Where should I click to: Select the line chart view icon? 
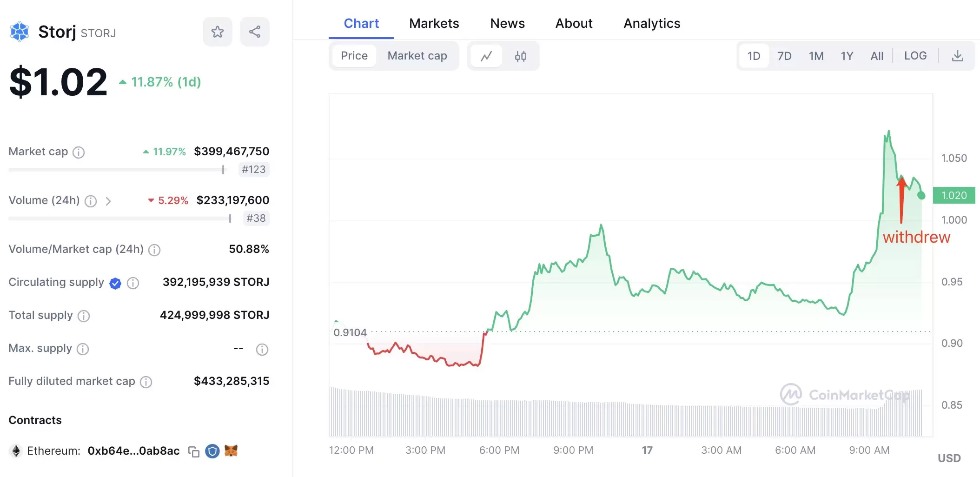tap(486, 56)
